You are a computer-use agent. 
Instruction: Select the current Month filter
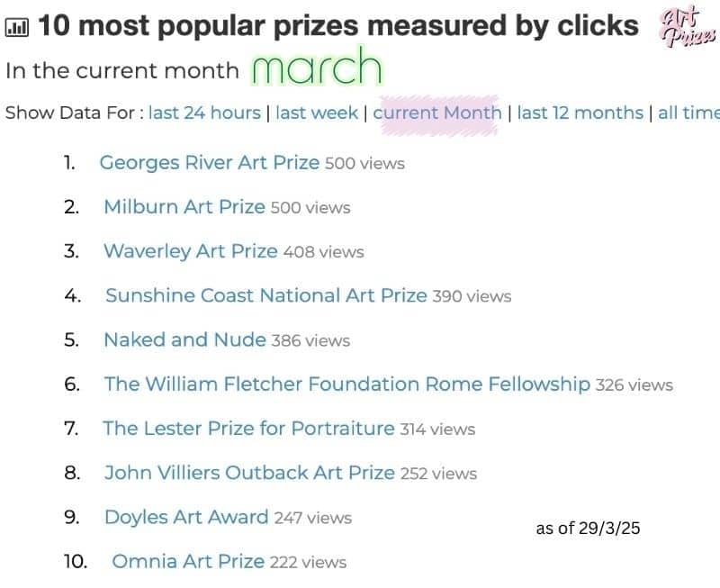tap(437, 113)
